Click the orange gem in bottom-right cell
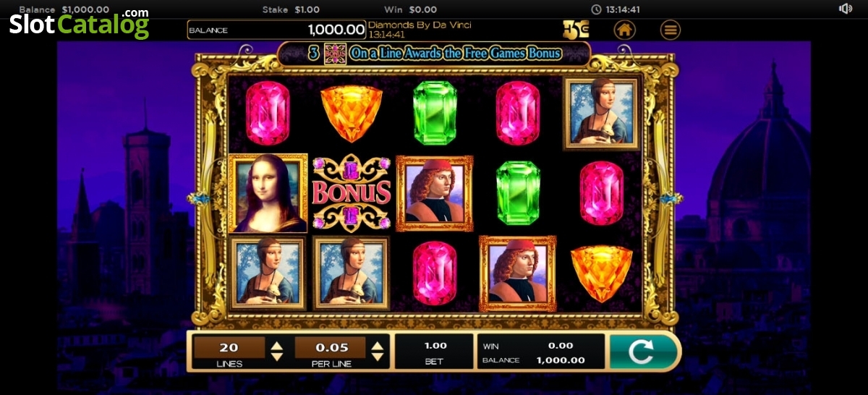The image size is (868, 395). coord(602,273)
